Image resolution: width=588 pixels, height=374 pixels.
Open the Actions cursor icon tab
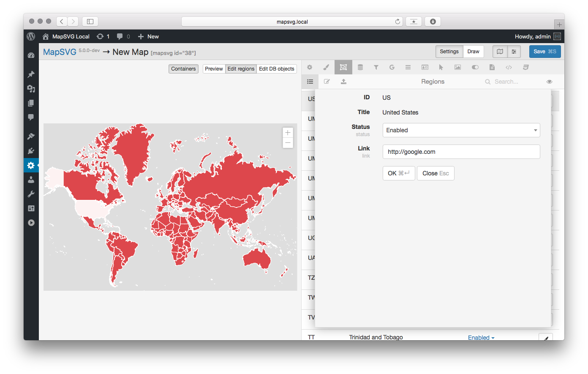tap(441, 67)
